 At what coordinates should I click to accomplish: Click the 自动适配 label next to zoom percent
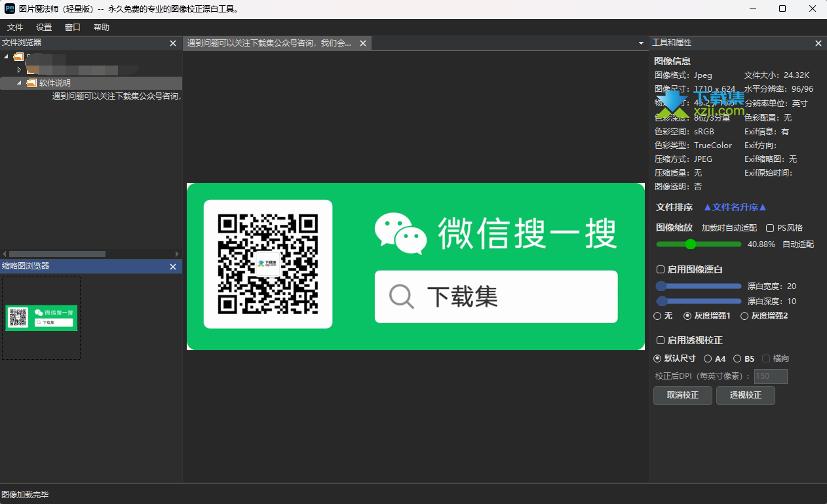click(798, 244)
